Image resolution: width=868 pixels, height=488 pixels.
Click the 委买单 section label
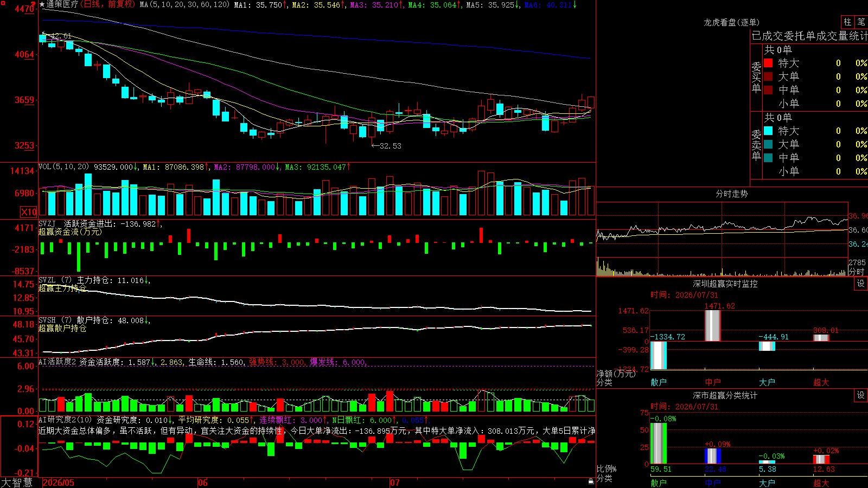click(x=756, y=77)
